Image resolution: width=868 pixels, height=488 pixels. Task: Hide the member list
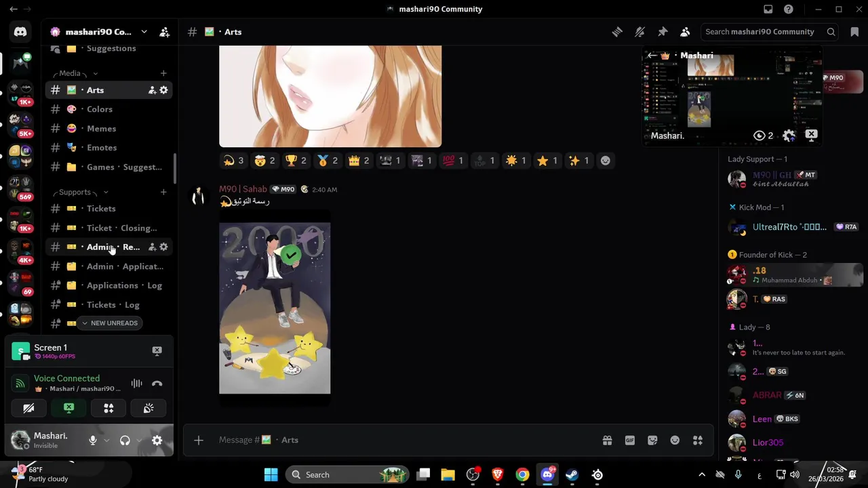click(x=685, y=32)
